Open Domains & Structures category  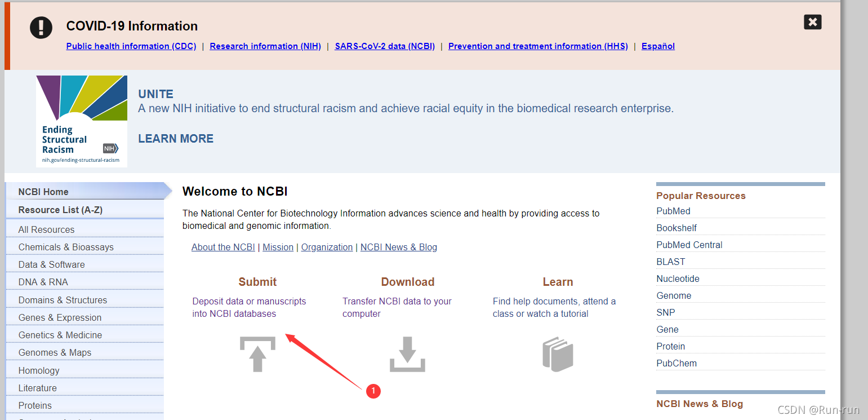point(84,300)
